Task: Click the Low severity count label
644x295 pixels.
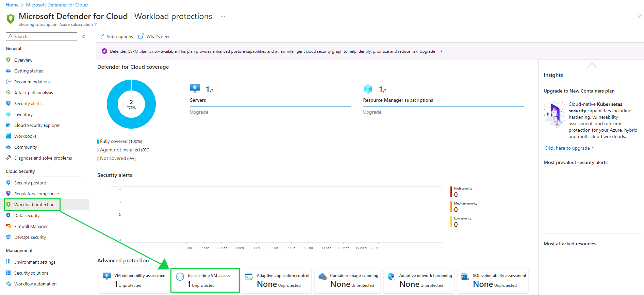Action: [456, 225]
